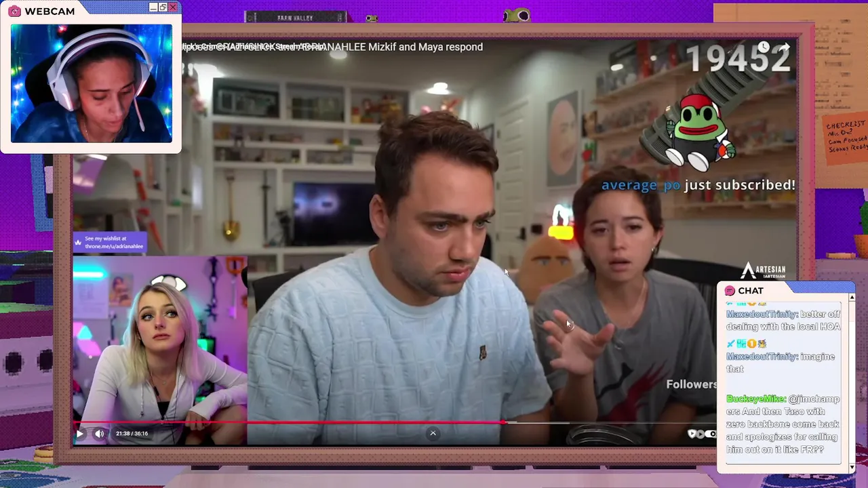
Task: Click the BuckeyeMike username in chat
Action: click(756, 399)
